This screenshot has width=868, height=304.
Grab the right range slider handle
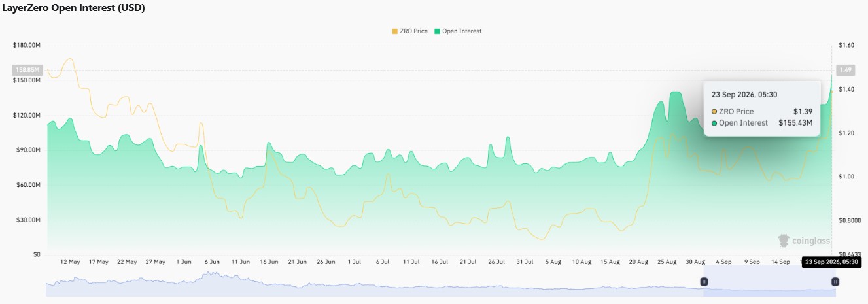835,282
